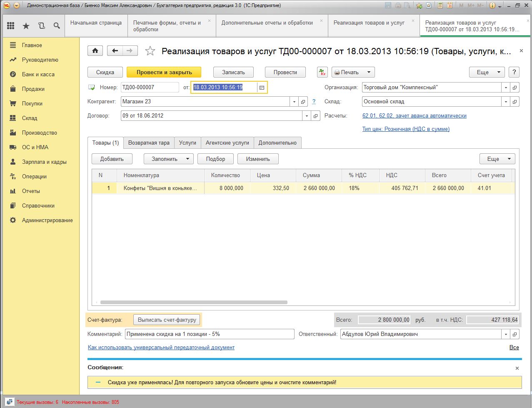
Task: Go back with the left arrow
Action: 115,51
